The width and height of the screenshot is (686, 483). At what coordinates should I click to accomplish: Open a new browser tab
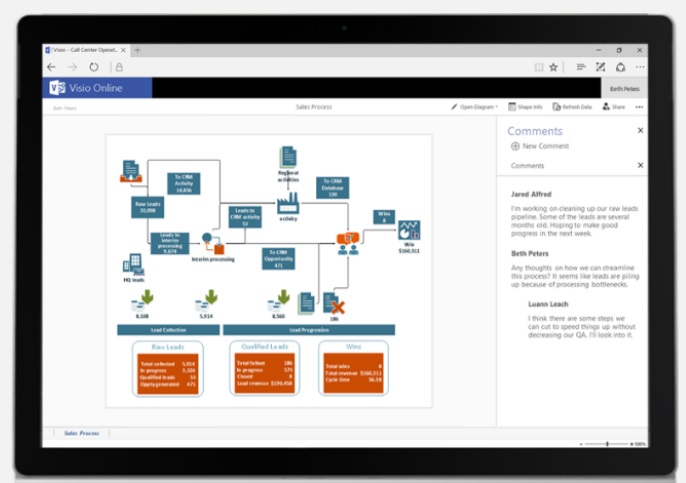coord(137,50)
